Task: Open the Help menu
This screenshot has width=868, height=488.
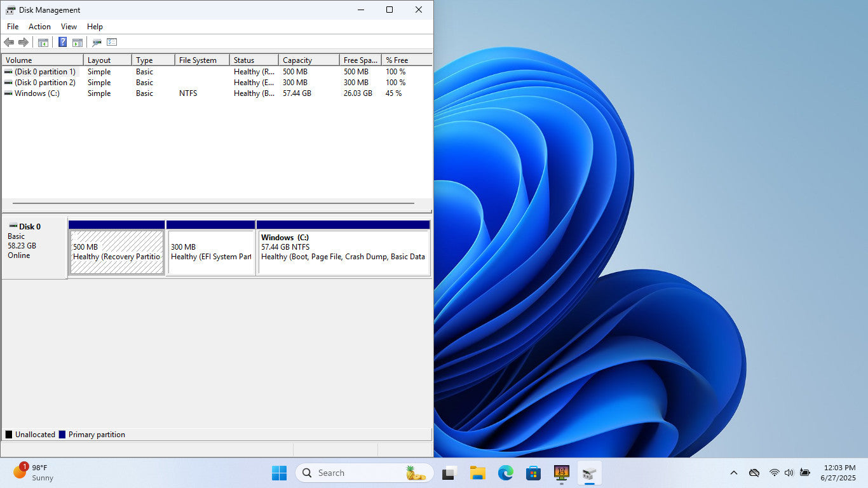Action: [x=95, y=27]
